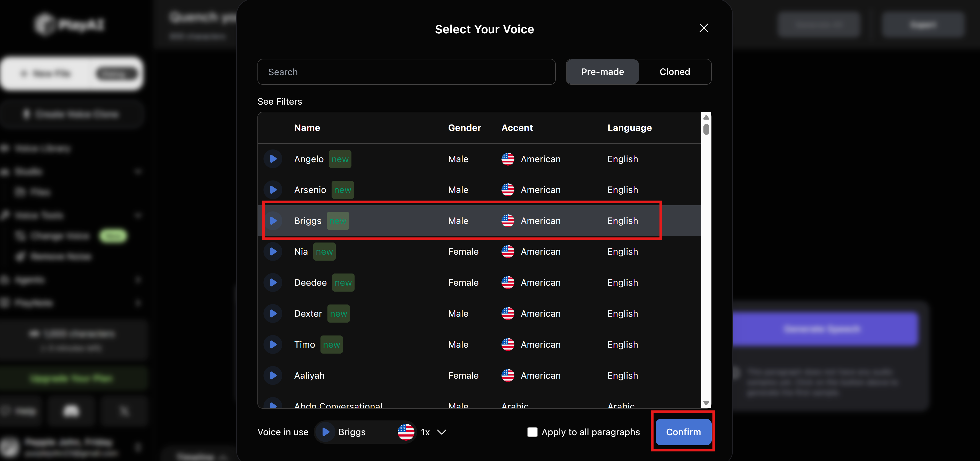Click the American flag icon beside voice in use
Screen dimensions: 980x461
pyautogui.click(x=406, y=432)
